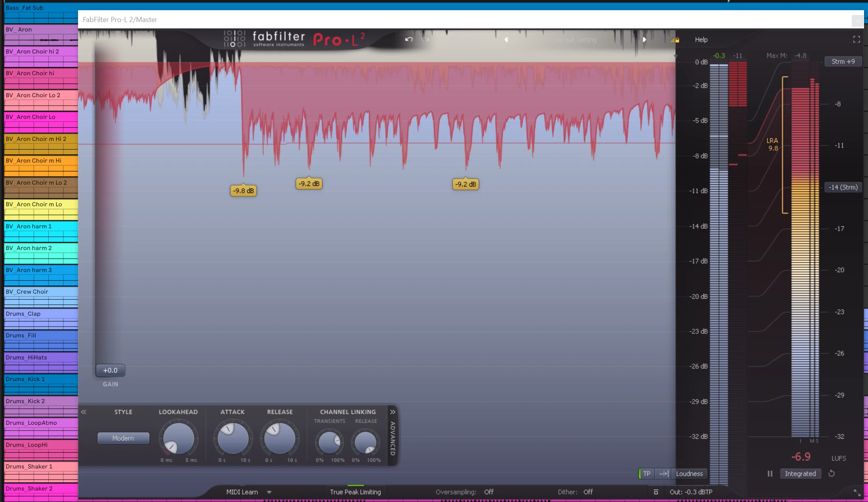Pause the loudness measurement
The height and width of the screenshot is (502, 868).
(x=770, y=474)
